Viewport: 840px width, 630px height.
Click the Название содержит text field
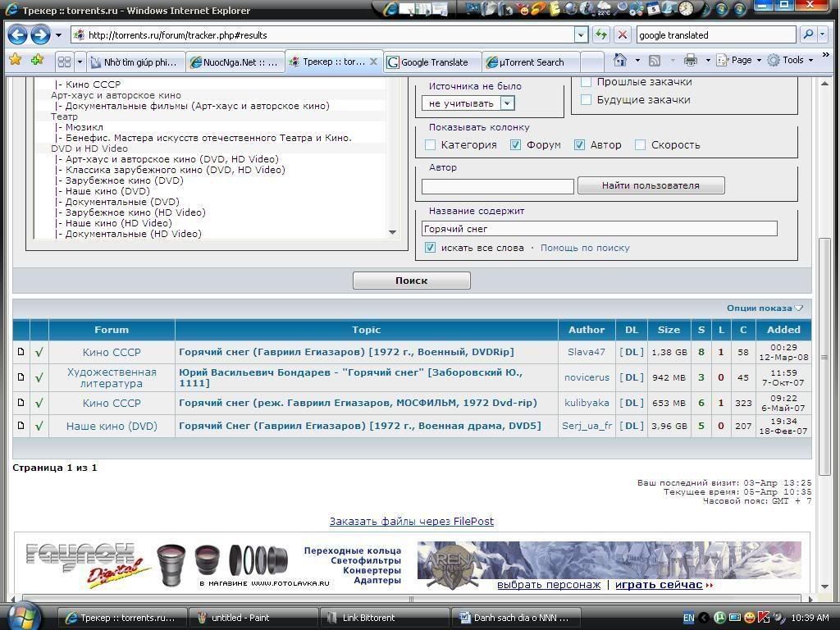click(599, 229)
